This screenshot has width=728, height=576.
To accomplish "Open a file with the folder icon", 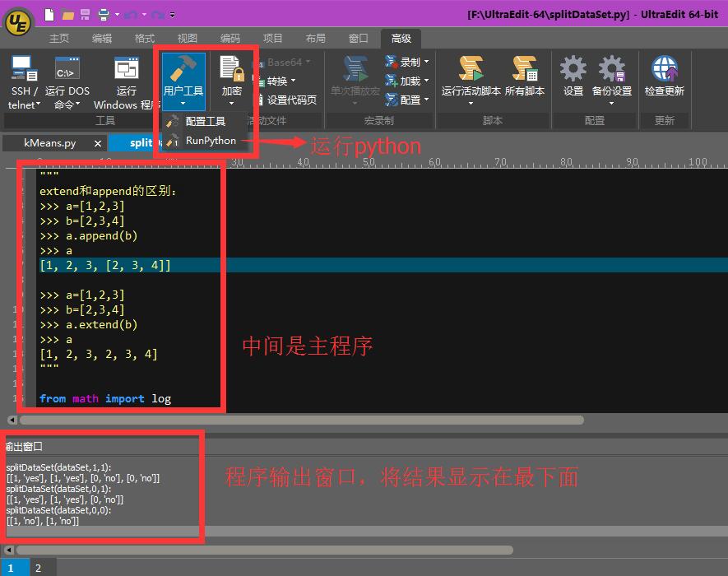I will click(x=67, y=16).
